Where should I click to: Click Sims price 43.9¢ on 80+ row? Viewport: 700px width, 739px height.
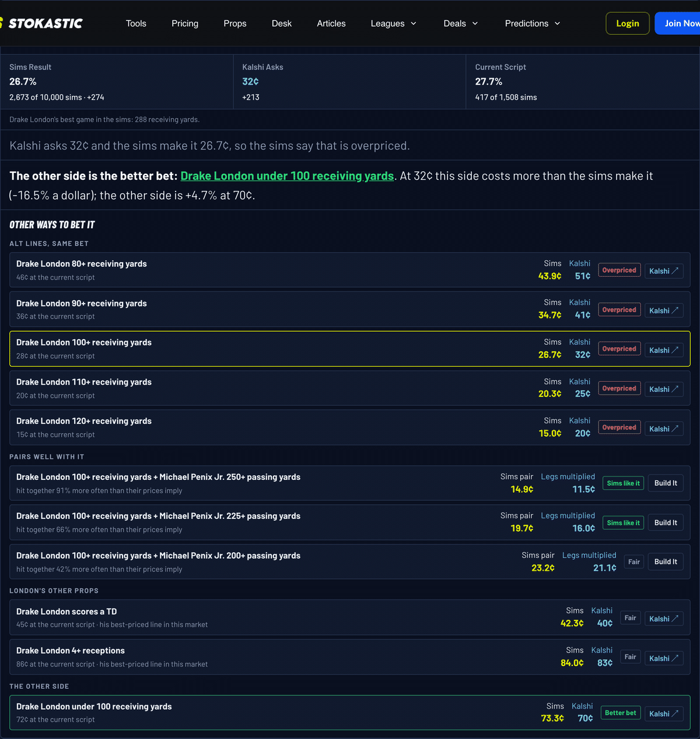(x=549, y=276)
